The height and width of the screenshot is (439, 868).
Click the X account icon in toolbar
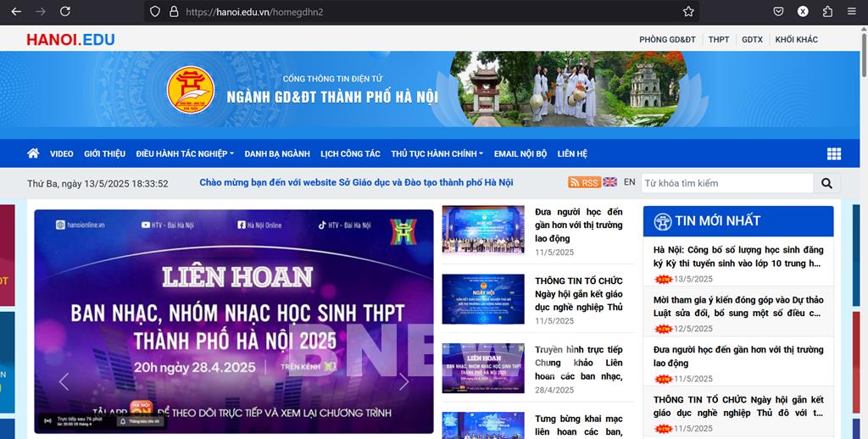pyautogui.click(x=803, y=12)
